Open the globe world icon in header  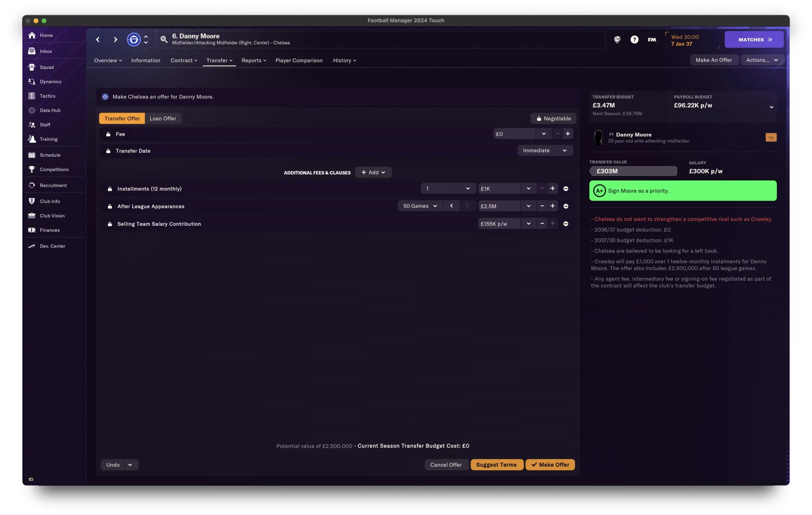tap(617, 39)
